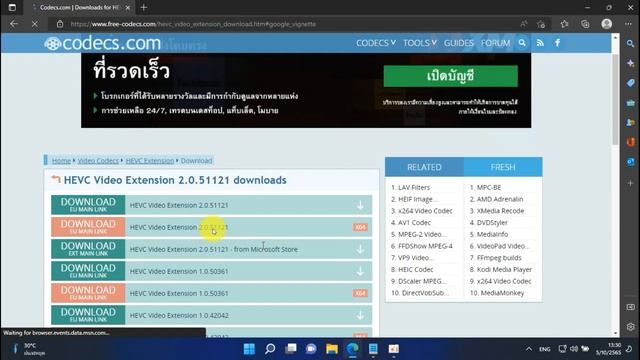Open sidebar settings gear icon

[631, 327]
